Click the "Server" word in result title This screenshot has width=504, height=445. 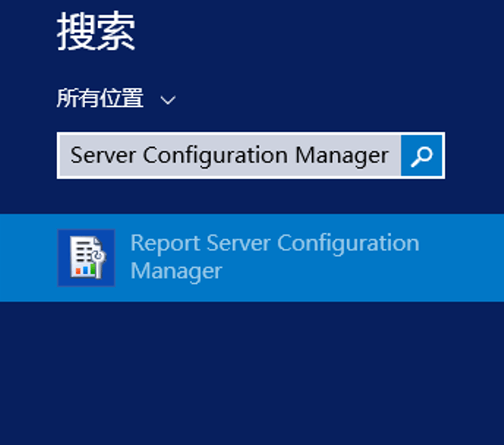[239, 244]
